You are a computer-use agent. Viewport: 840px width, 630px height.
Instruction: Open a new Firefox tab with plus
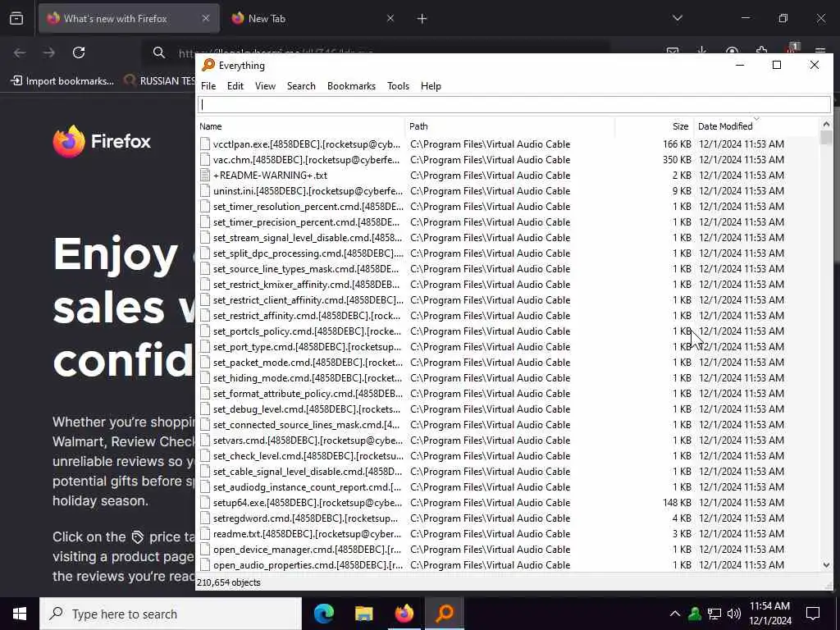pos(422,19)
